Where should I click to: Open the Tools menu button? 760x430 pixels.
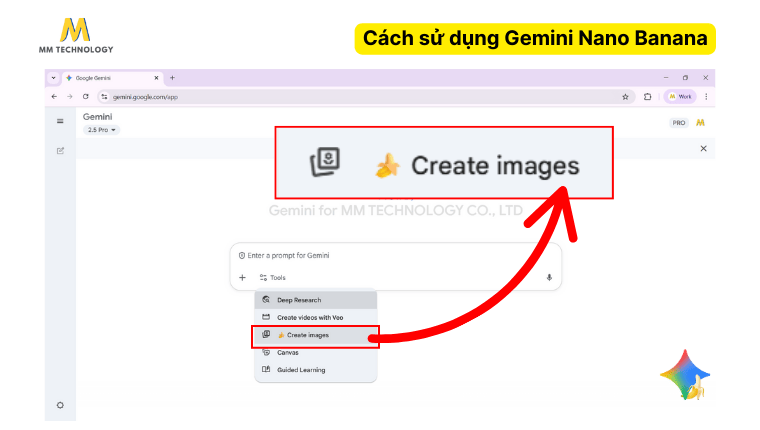(x=273, y=278)
